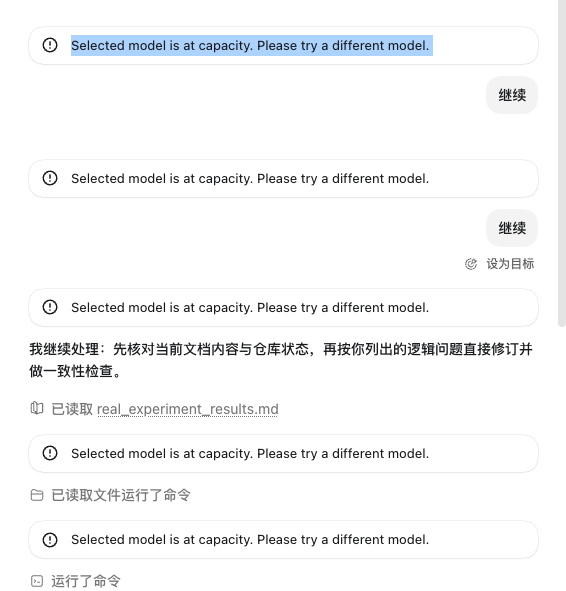Image resolution: width=566 pixels, height=591 pixels.
Task: Click the folder icon beside 已读取文件运行了命令
Action: 37,495
